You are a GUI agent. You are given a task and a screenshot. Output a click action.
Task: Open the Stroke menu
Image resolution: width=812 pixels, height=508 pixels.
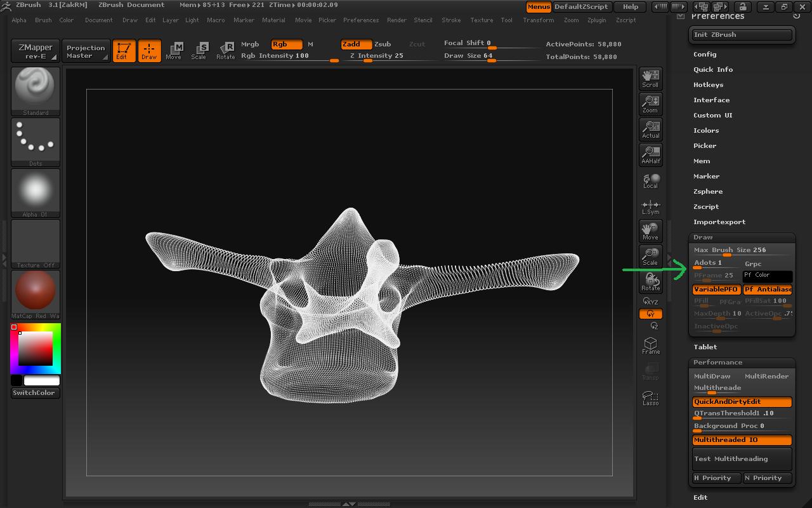pyautogui.click(x=451, y=20)
